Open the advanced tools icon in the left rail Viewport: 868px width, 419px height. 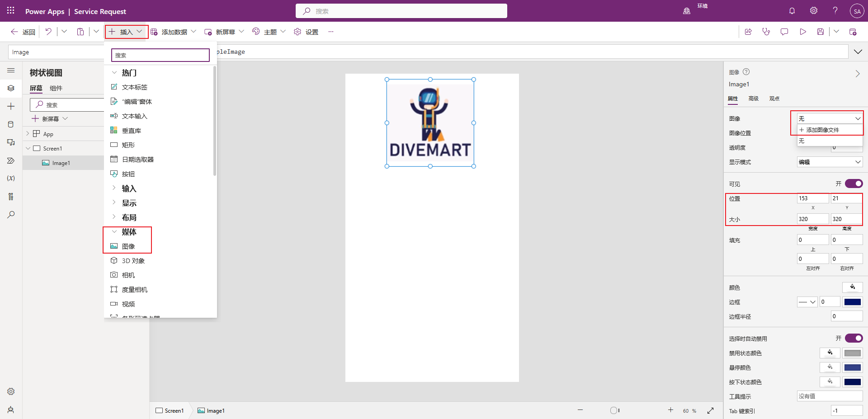[11, 197]
